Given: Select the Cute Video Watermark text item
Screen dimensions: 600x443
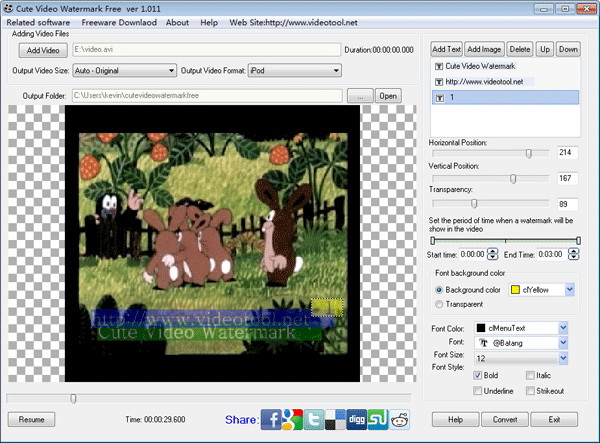Looking at the screenshot, I should (x=479, y=65).
